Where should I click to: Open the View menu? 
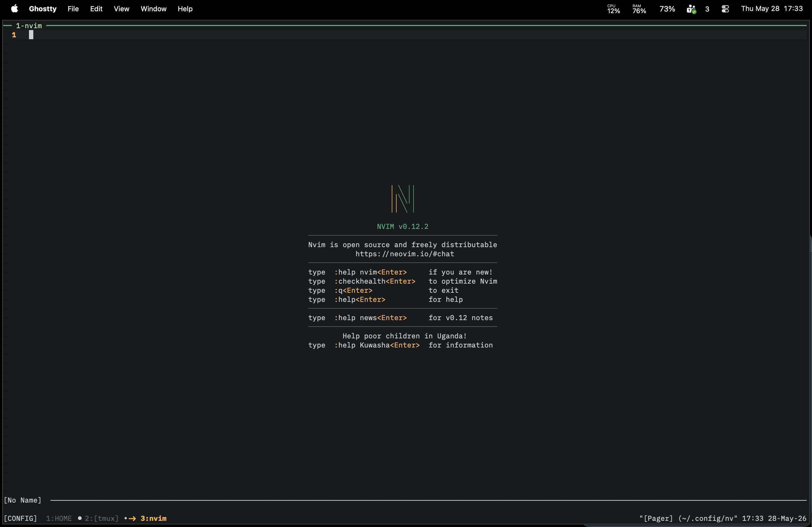point(121,9)
